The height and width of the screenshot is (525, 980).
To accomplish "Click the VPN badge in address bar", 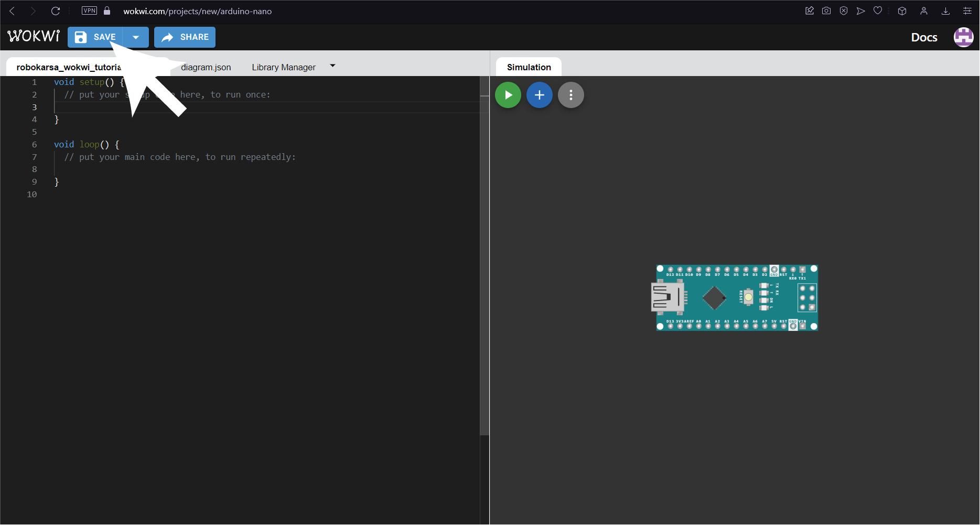I will click(90, 10).
